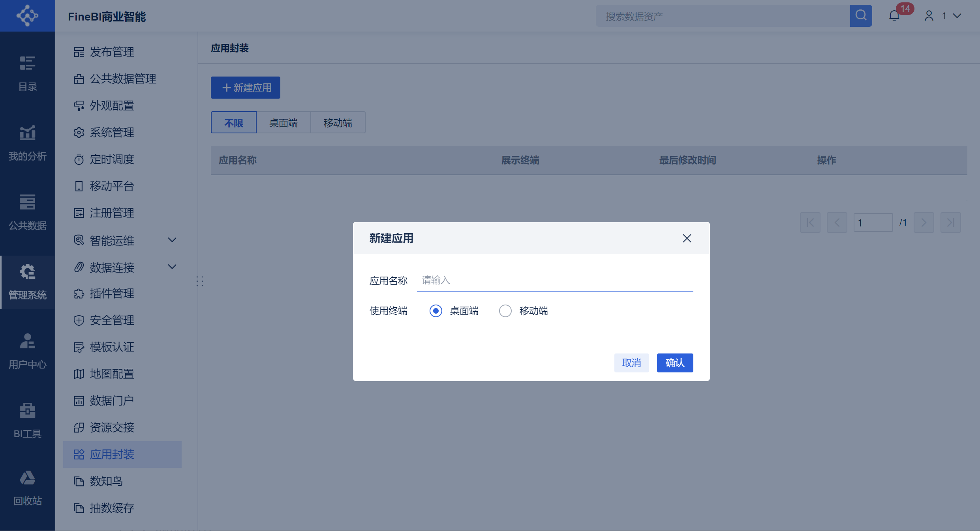
Task: Expand the 数据连接 menu group
Action: click(172, 267)
